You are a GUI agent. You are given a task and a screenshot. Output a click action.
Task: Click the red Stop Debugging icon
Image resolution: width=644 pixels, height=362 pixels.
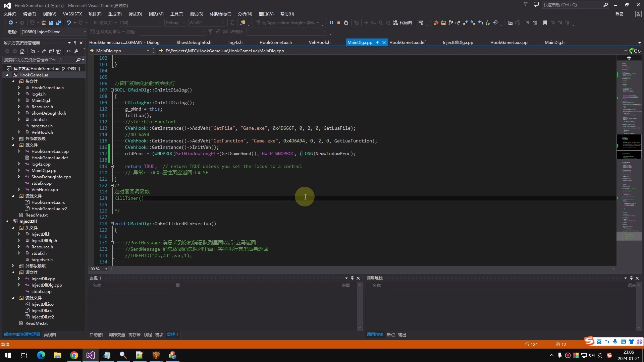pyautogui.click(x=338, y=23)
